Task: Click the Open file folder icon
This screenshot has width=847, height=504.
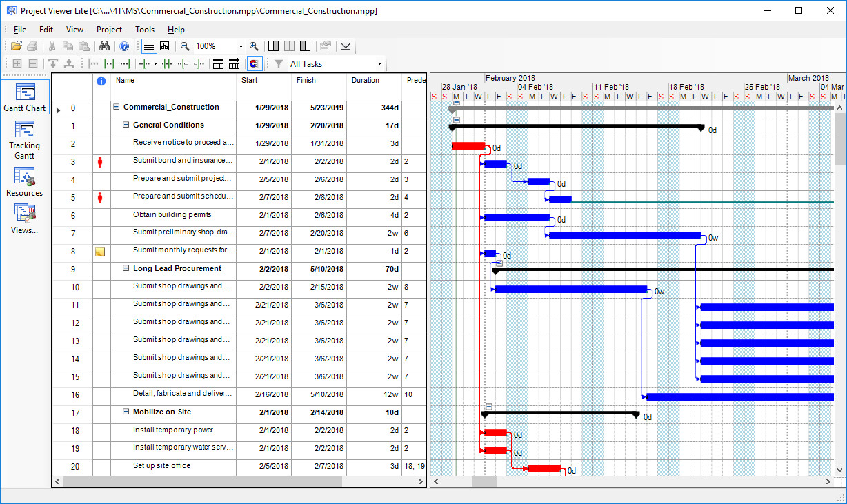Action: (16, 46)
